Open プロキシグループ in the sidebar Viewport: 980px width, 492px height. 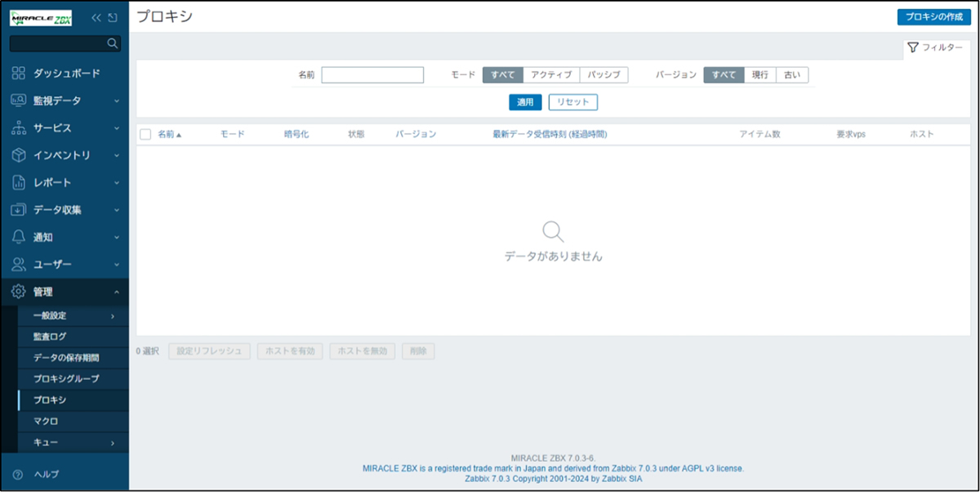pos(66,379)
